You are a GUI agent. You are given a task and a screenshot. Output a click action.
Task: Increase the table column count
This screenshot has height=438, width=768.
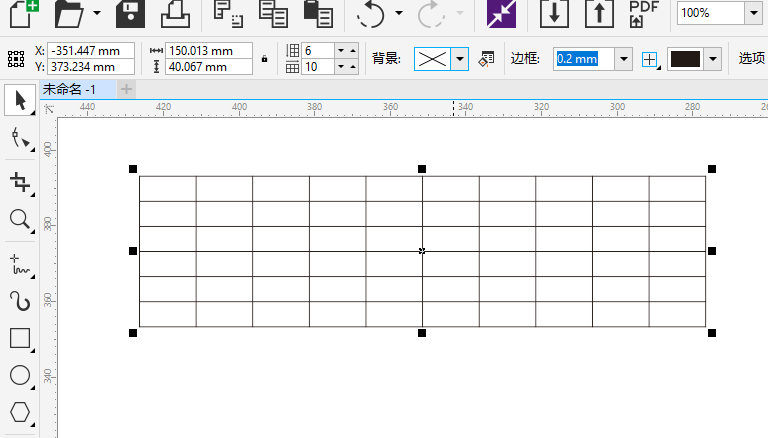click(353, 67)
